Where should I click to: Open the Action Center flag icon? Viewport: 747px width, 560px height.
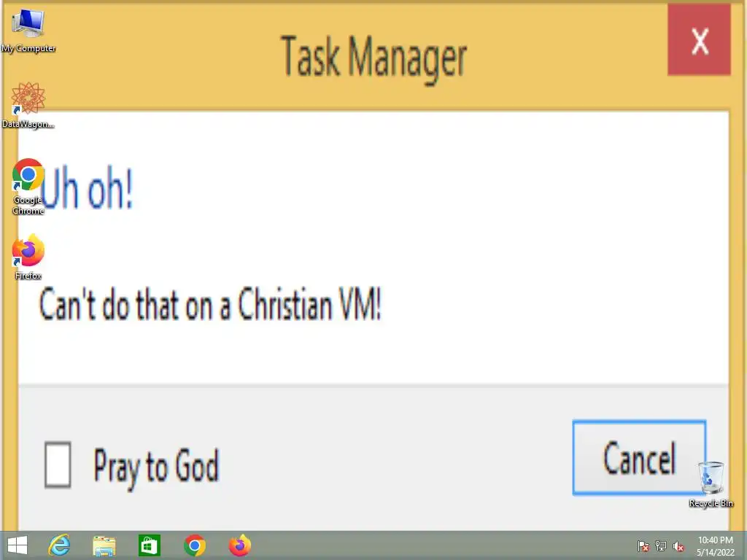click(x=643, y=546)
